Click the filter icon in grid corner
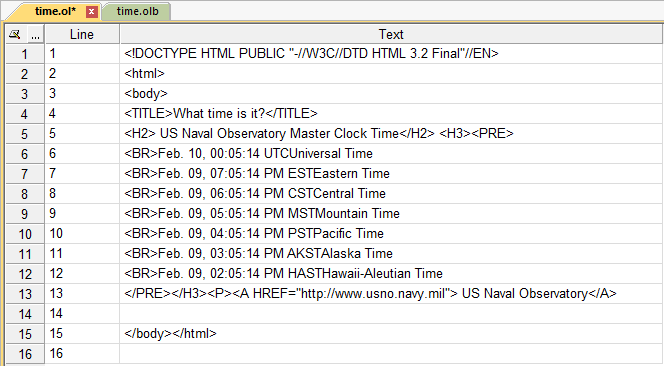The width and height of the screenshot is (664, 366). pyautogui.click(x=15, y=34)
